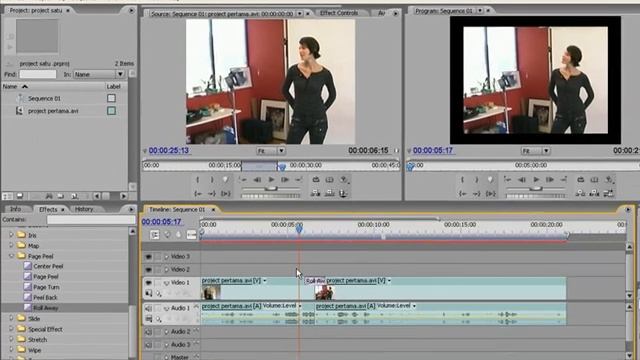This screenshot has width=640, height=360.
Task: Switch to the History tab
Action: [x=84, y=209]
